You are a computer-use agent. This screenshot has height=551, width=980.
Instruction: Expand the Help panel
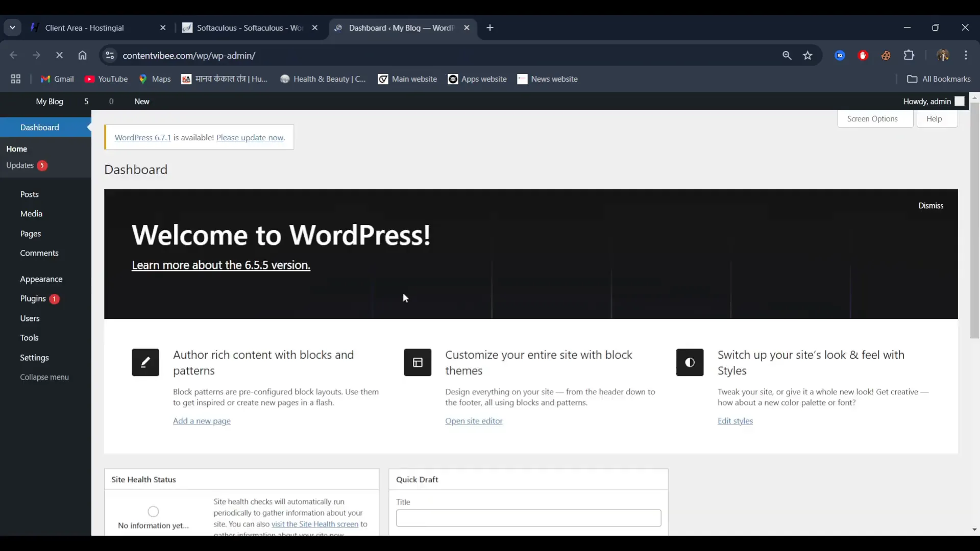click(937, 119)
